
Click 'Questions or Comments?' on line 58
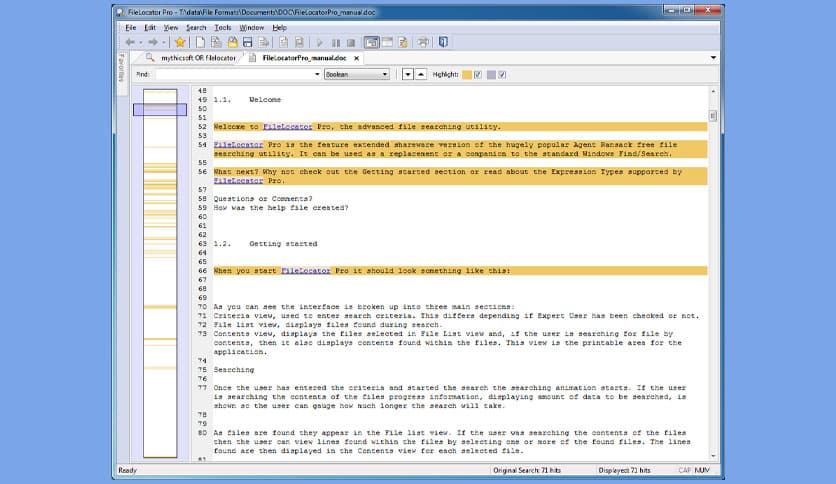263,199
